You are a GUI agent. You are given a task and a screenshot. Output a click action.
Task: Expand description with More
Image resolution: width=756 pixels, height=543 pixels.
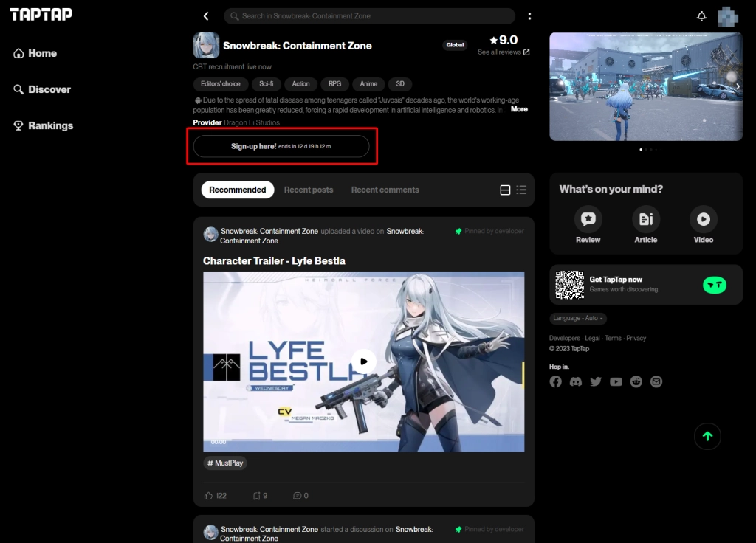519,109
